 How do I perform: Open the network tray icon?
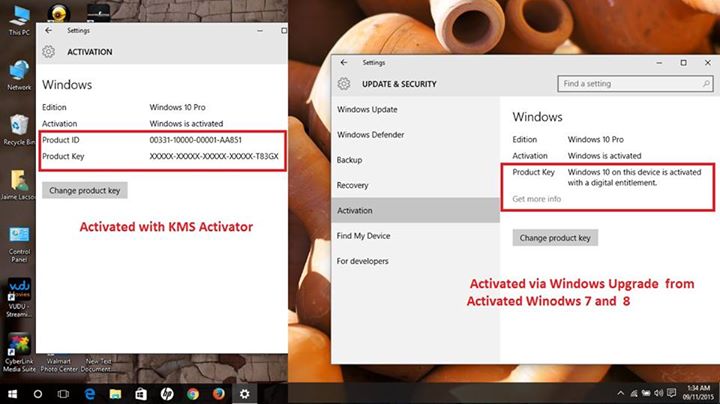point(634,393)
